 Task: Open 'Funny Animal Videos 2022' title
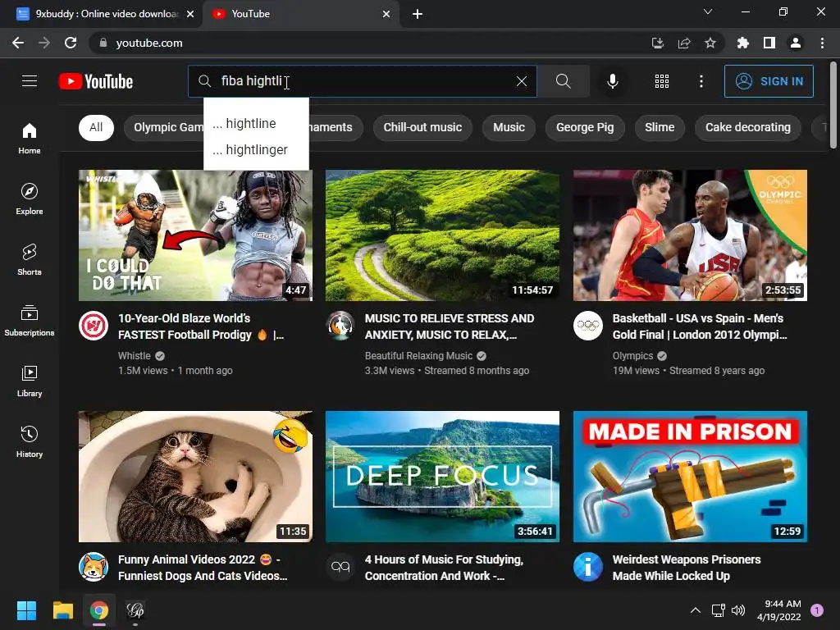pos(203,568)
